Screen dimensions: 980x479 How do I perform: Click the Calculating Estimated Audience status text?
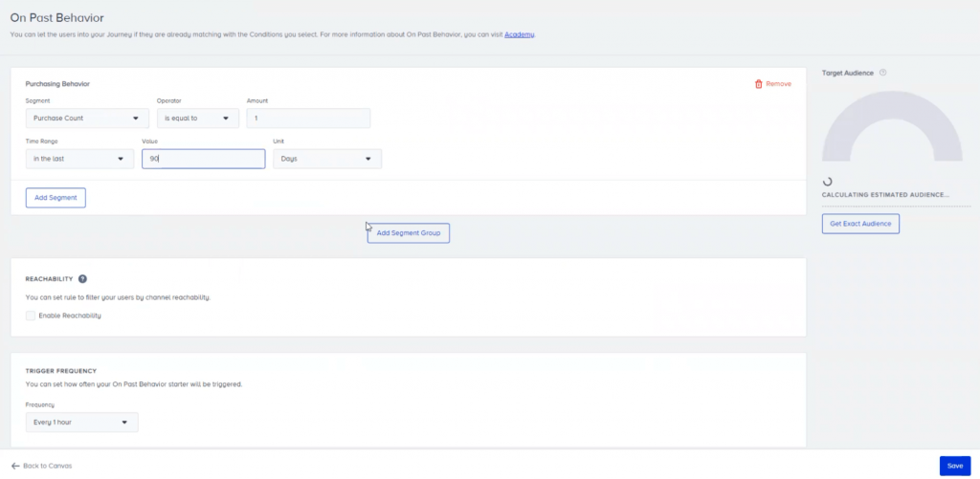[885, 194]
